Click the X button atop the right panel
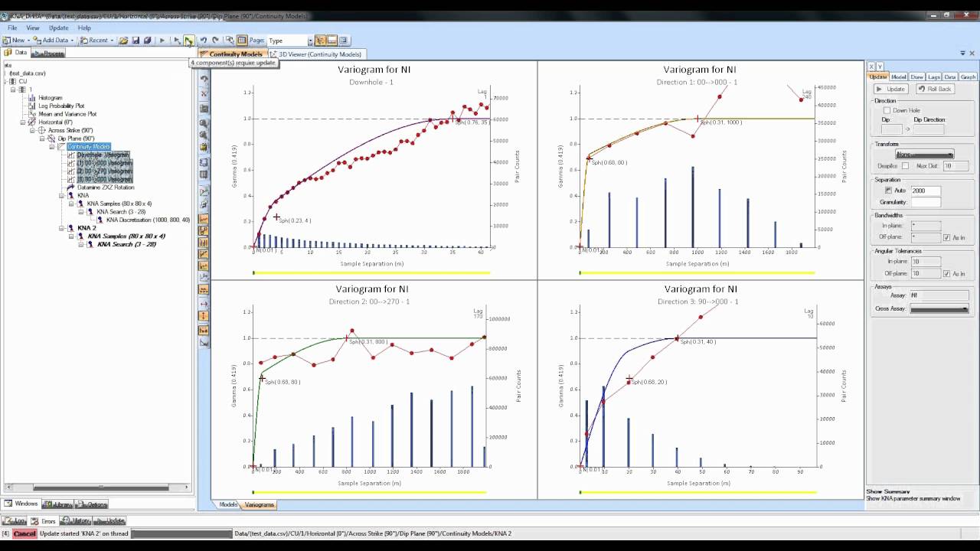This screenshot has width=980, height=551. click(871, 67)
